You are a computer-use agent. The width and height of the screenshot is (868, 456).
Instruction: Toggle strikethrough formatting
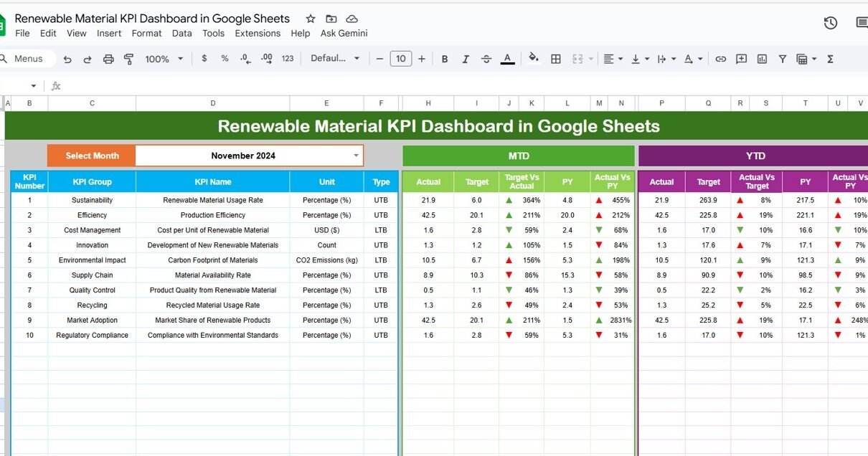click(486, 59)
